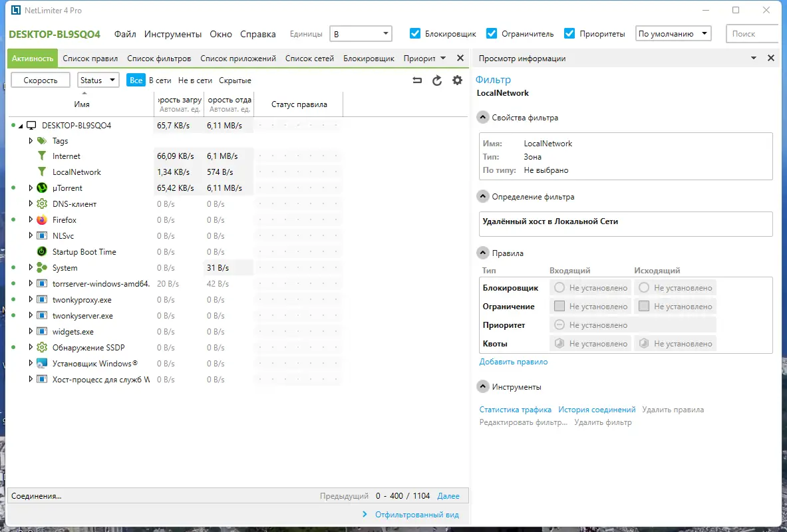Click the Обнаружение SSDP gear icon
Image resolution: width=787 pixels, height=532 pixels.
(42, 347)
